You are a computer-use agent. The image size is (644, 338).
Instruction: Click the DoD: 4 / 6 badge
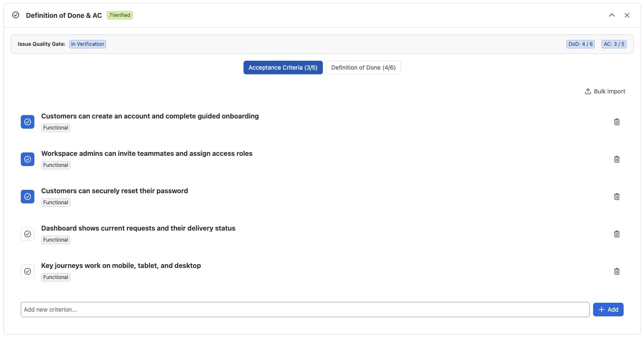(580, 44)
